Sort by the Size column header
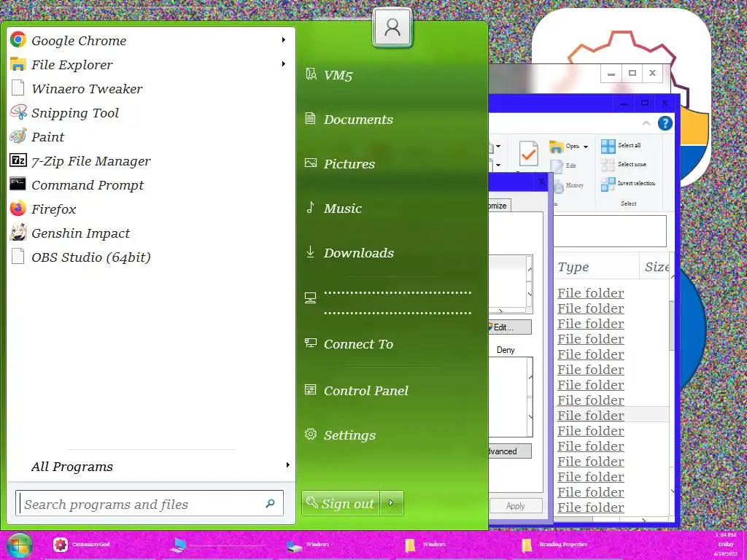Image resolution: width=747 pixels, height=560 pixels. (656, 267)
